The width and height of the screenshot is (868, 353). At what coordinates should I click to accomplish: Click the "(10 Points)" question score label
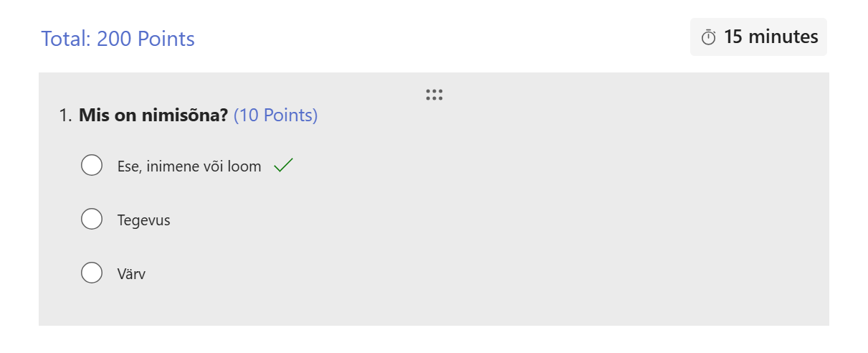click(x=275, y=115)
